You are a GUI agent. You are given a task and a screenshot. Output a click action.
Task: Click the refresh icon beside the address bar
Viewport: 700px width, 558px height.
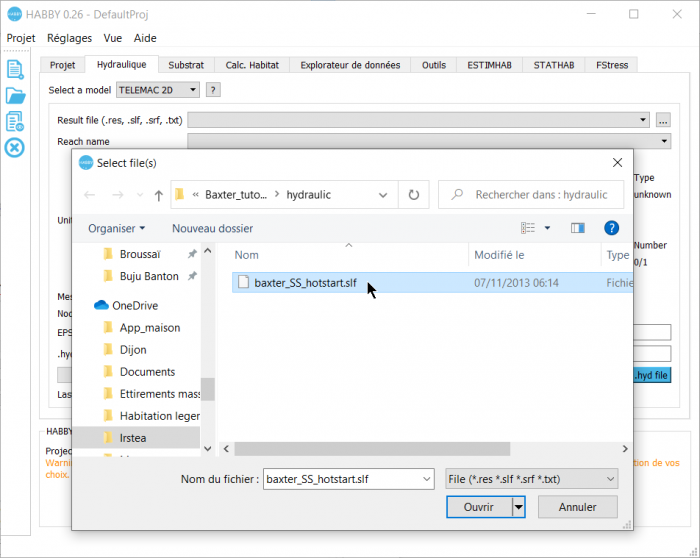pos(414,195)
